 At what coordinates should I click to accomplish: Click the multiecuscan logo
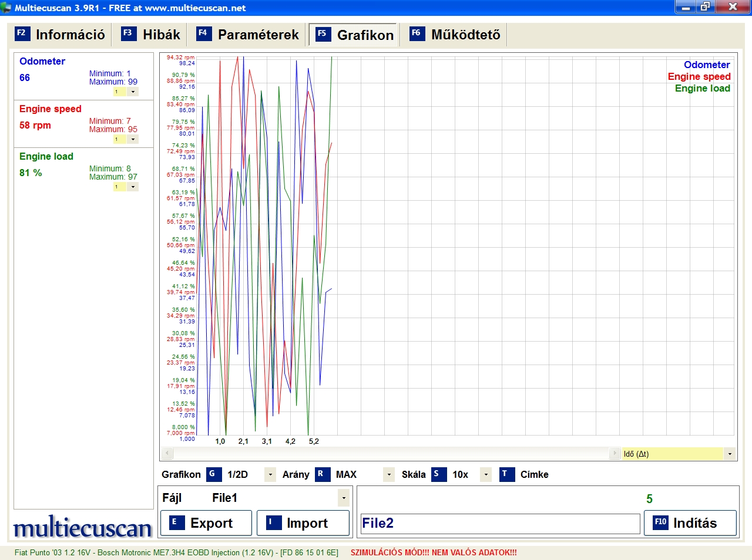pos(83,528)
